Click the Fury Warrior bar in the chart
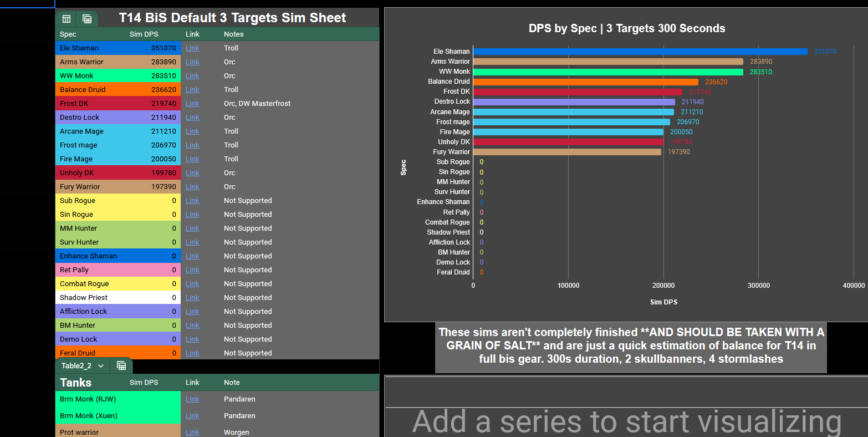The width and height of the screenshot is (868, 437). tap(567, 152)
